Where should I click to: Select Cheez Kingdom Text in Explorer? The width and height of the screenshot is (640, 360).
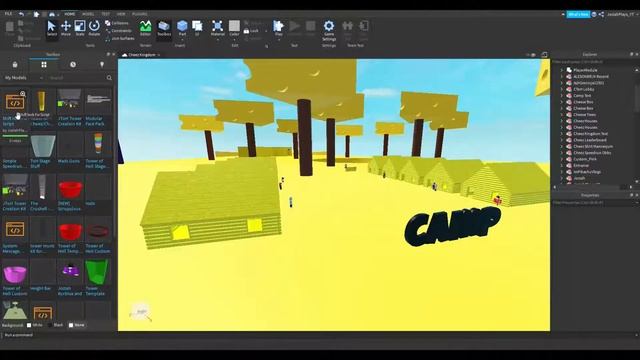(590, 134)
